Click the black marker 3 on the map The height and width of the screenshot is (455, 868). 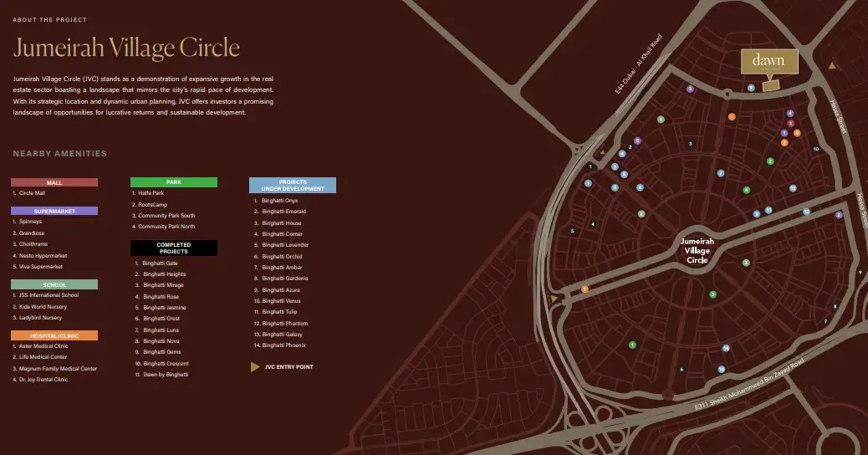(691, 144)
